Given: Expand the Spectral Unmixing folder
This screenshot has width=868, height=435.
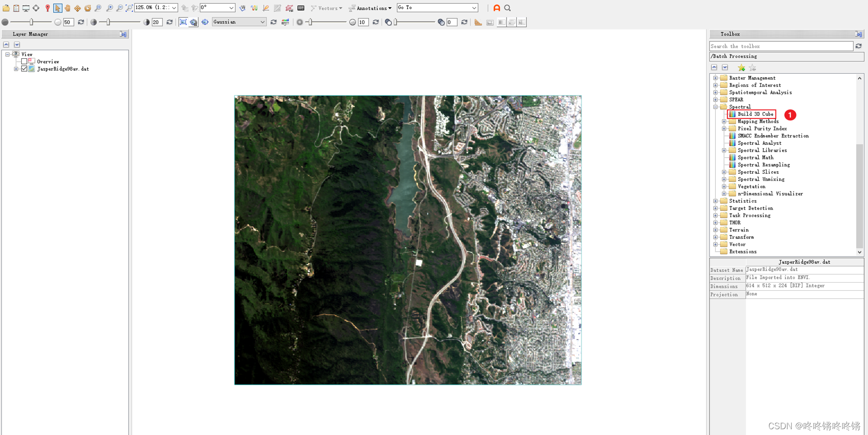Looking at the screenshot, I should coord(724,179).
